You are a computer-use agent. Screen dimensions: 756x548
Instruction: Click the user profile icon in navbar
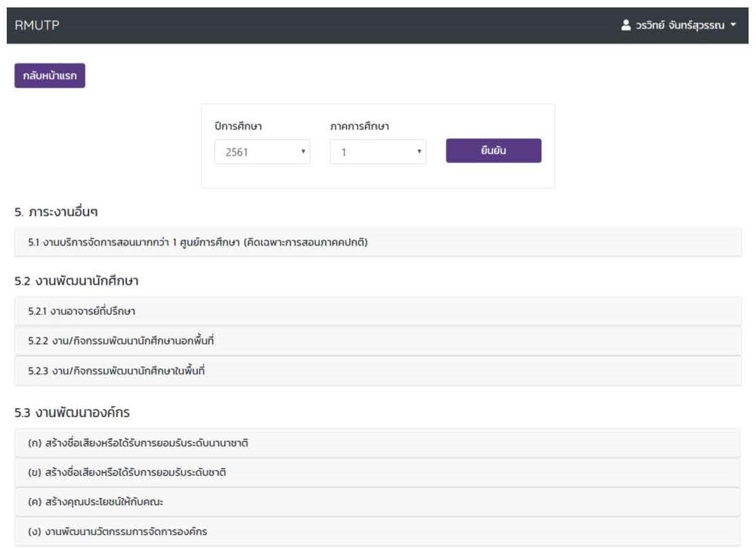click(x=625, y=26)
